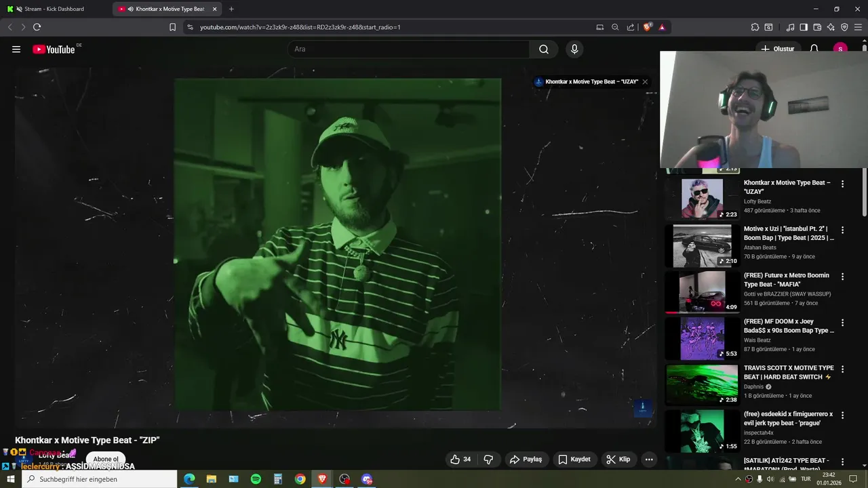Open site settings icon beside URL

click(x=190, y=27)
